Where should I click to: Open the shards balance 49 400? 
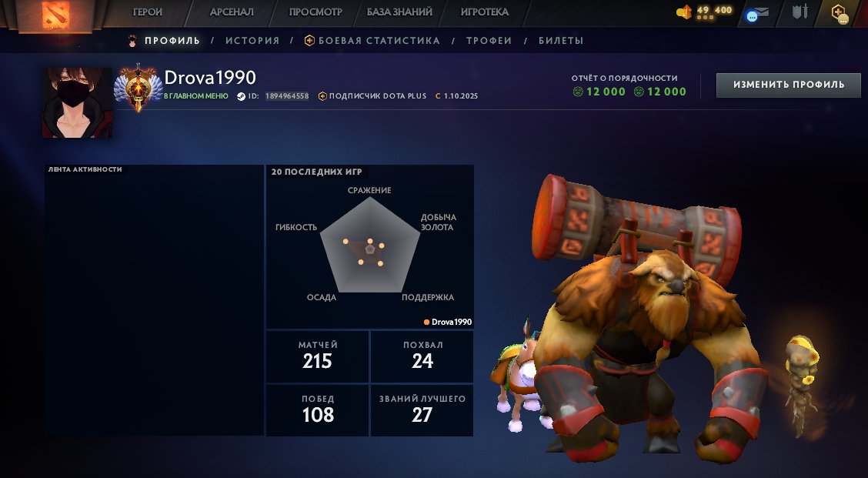pyautogui.click(x=704, y=11)
